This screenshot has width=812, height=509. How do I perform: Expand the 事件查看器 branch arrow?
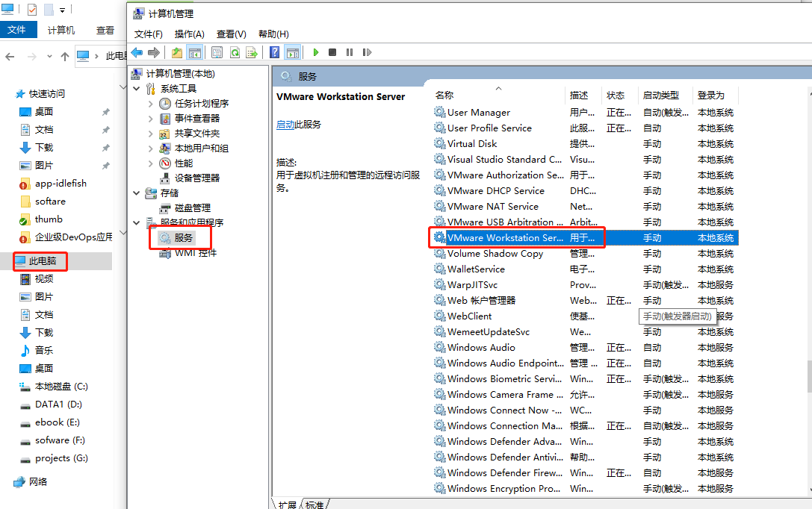(x=151, y=119)
